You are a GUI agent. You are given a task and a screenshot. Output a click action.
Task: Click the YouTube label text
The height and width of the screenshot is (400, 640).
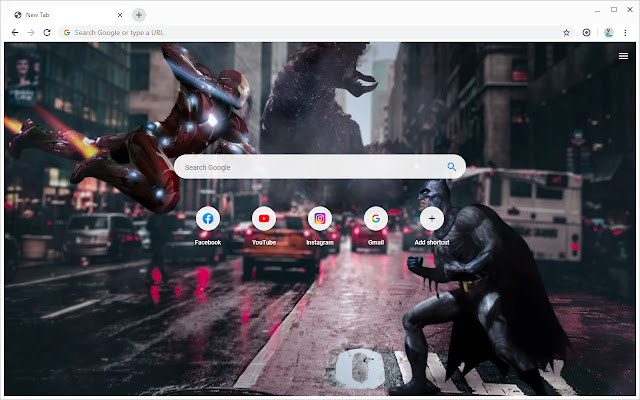(x=264, y=242)
